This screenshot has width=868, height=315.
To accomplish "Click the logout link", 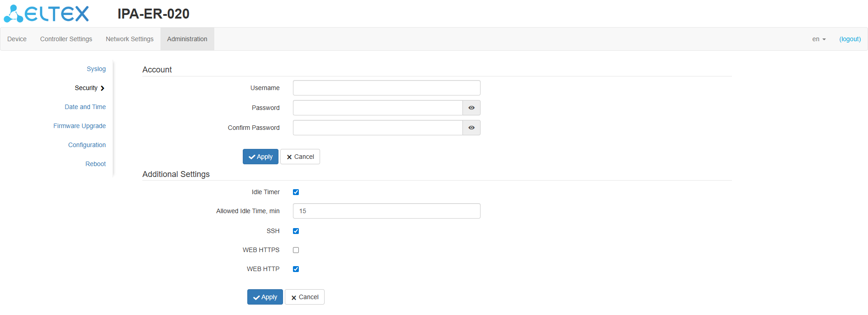I will point(850,39).
